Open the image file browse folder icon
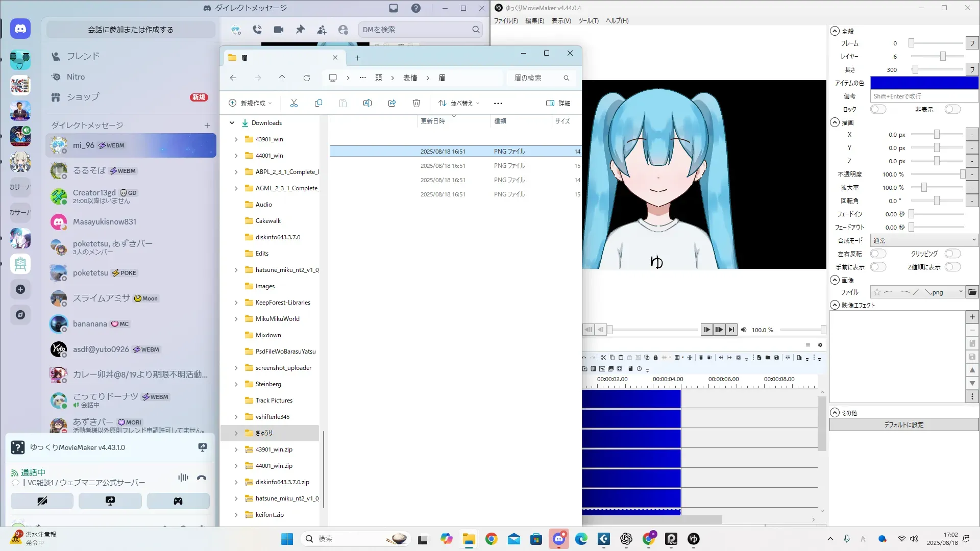This screenshot has height=551, width=980. 972,292
